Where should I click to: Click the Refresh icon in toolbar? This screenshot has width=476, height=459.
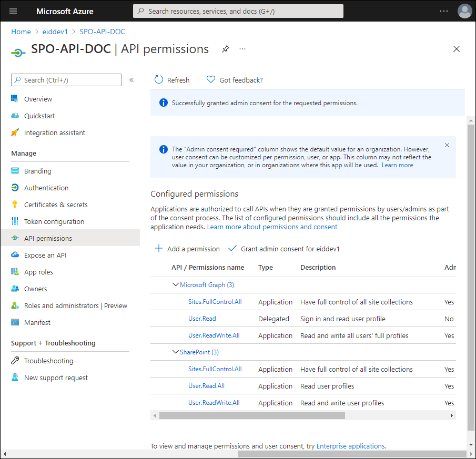coord(159,80)
